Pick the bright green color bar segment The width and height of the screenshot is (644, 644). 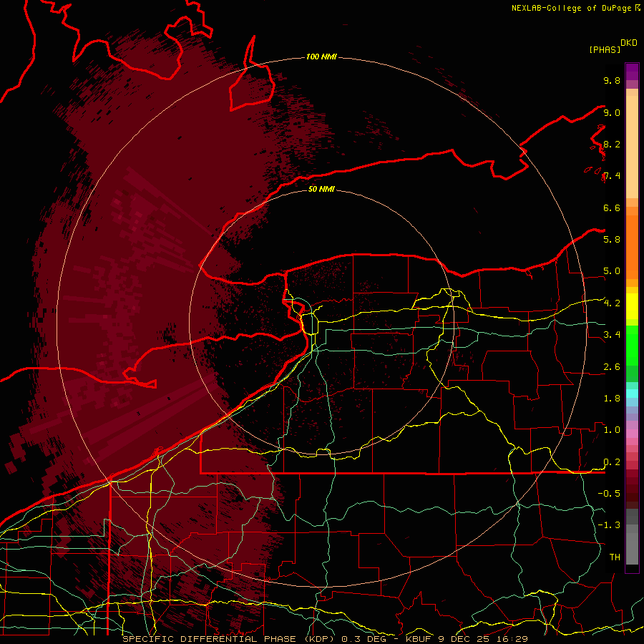tap(632, 345)
